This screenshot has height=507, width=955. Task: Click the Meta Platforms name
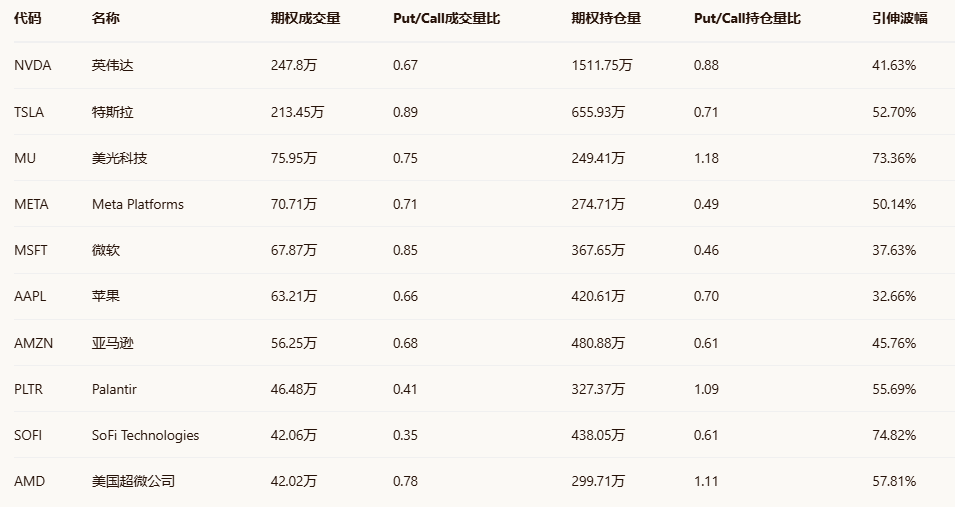coord(138,204)
